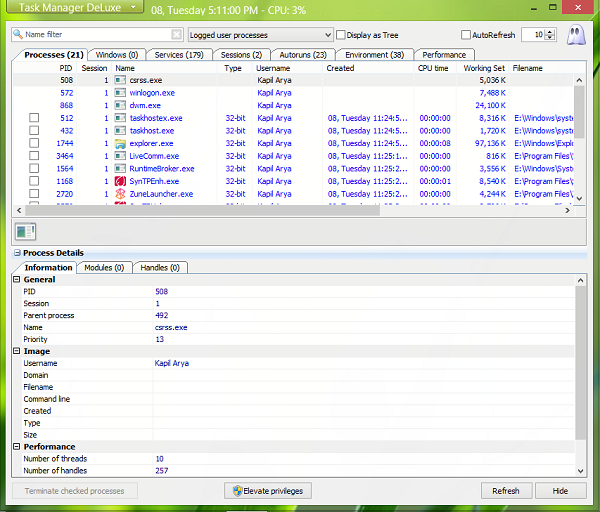Open Logged user processes dropdown
The image size is (600, 512).
(x=261, y=35)
